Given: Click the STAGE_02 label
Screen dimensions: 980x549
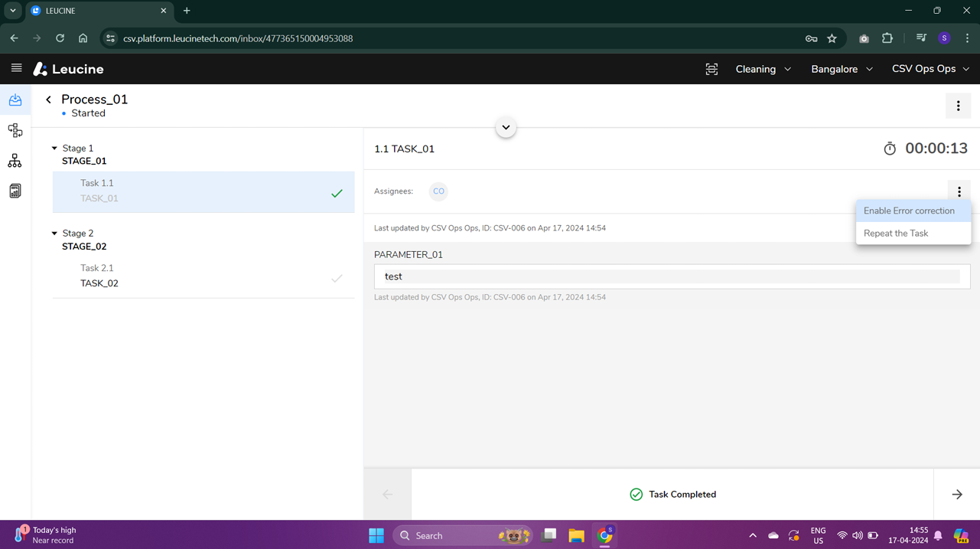Looking at the screenshot, I should click(84, 247).
